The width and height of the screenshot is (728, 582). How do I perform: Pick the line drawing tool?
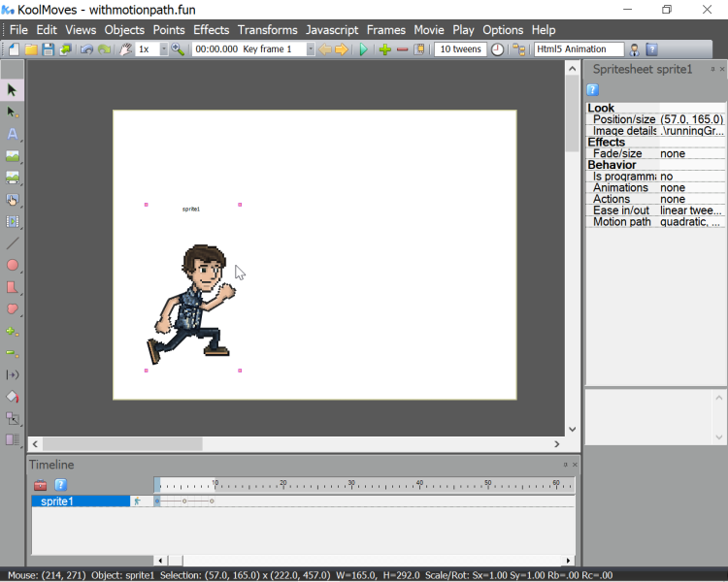[13, 243]
